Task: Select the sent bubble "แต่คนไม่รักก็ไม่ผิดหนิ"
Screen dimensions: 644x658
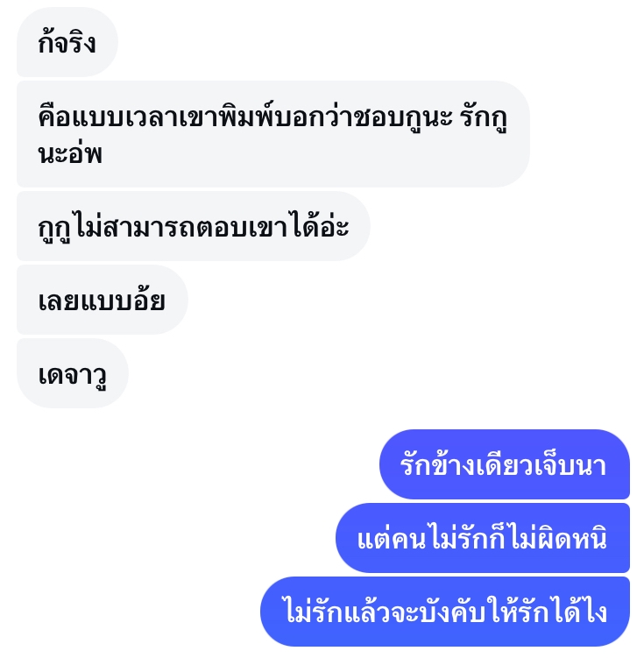Action: [483, 538]
